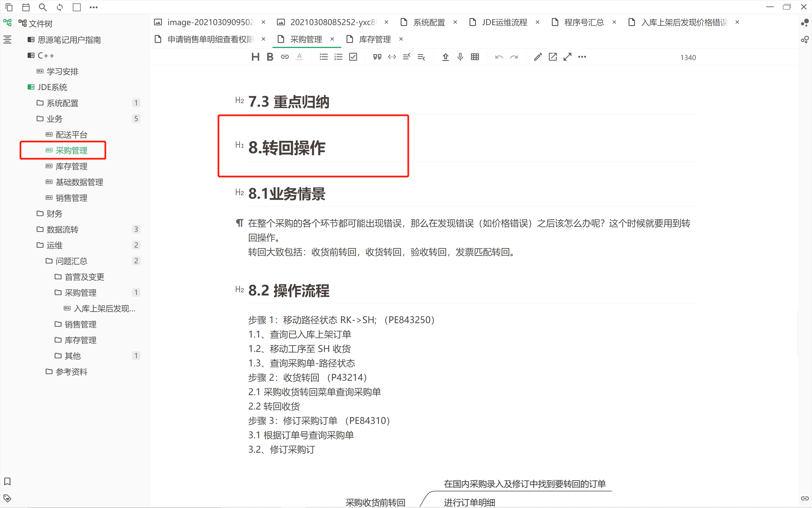The height and width of the screenshot is (508, 812).
Task: Expand the 财务 folder
Action: [54, 214]
